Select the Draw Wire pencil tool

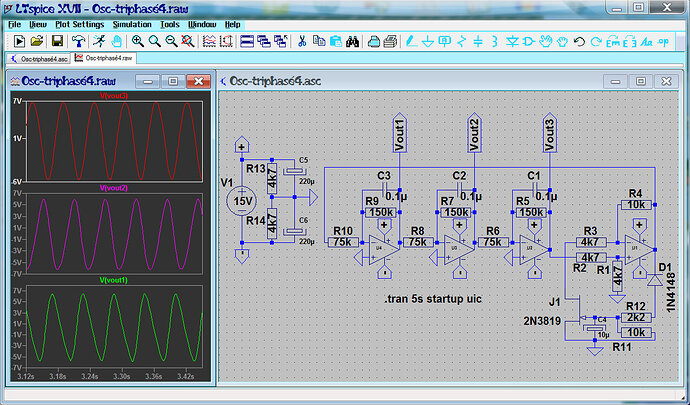(x=408, y=41)
